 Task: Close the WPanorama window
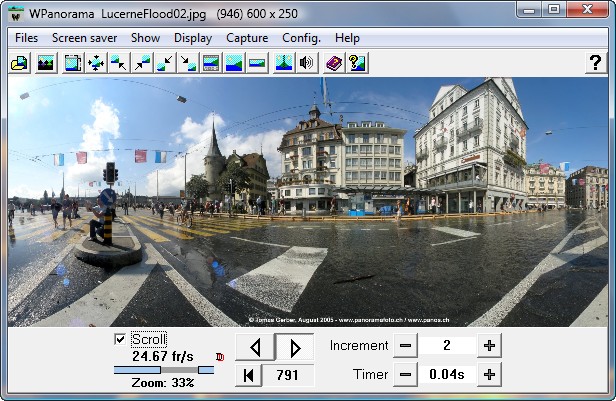click(587, 9)
